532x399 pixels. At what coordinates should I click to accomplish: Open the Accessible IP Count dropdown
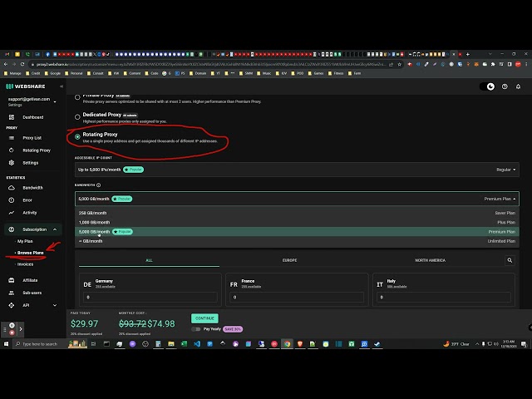click(x=297, y=170)
